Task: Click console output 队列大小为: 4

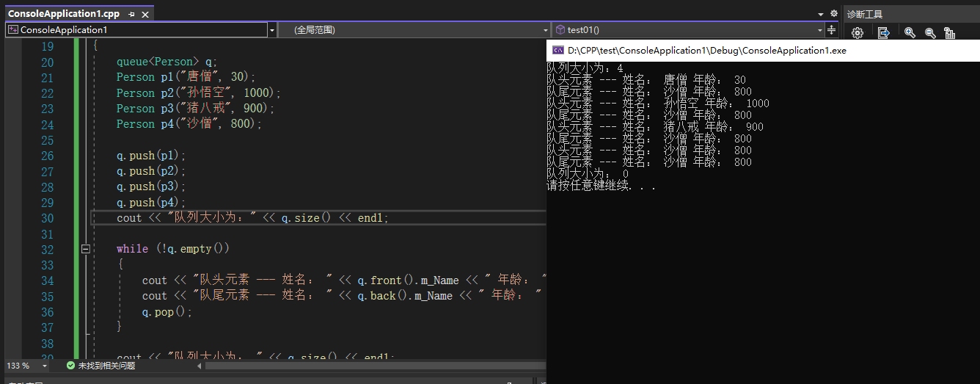Action: pos(585,68)
